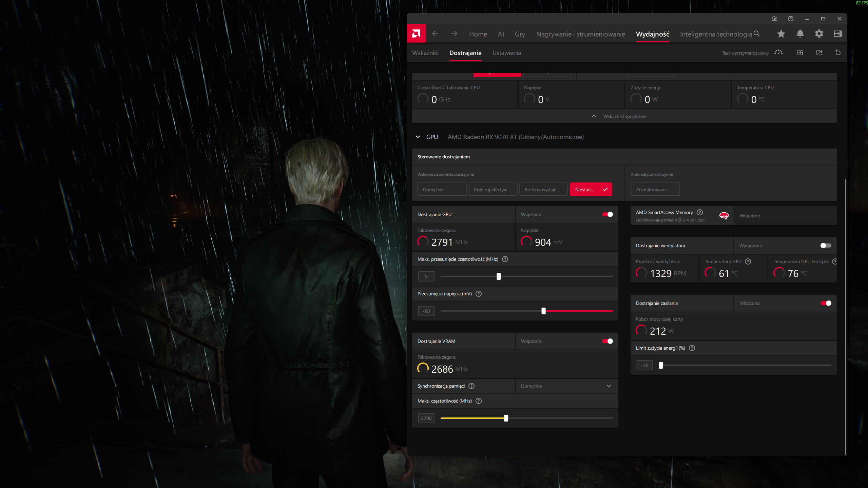Toggle Dostrajanie GPU switch
Image resolution: width=868 pixels, height=488 pixels.
(607, 214)
